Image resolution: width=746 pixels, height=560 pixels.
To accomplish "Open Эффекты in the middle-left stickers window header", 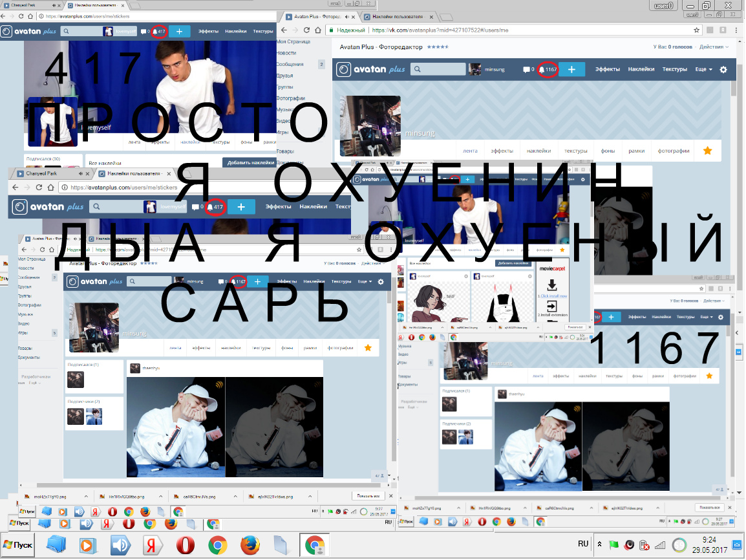I will pyautogui.click(x=279, y=207).
